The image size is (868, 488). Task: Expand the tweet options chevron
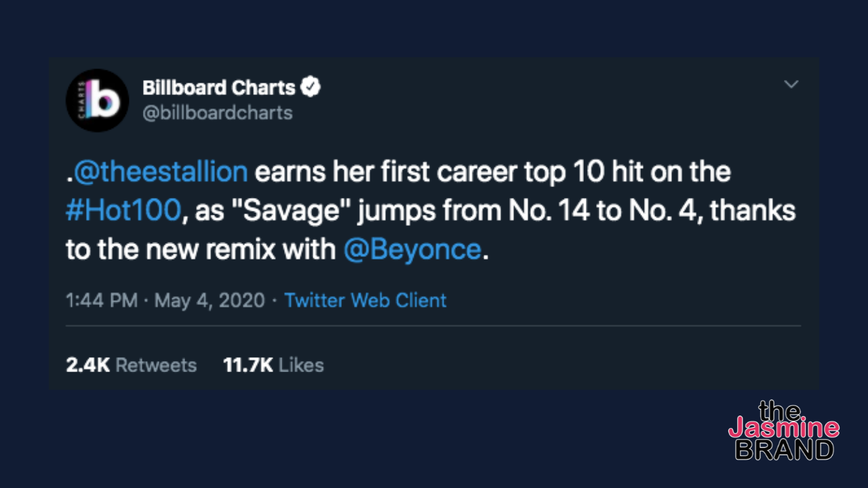pos(791,85)
